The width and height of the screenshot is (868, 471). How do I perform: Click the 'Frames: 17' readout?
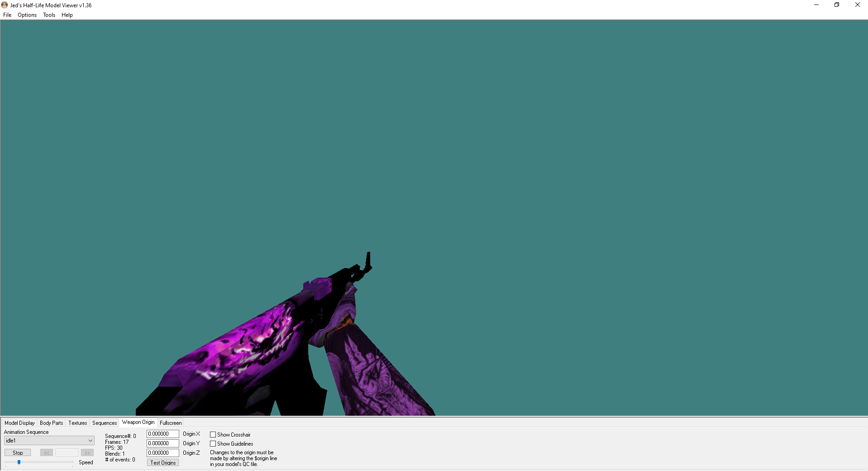117,442
